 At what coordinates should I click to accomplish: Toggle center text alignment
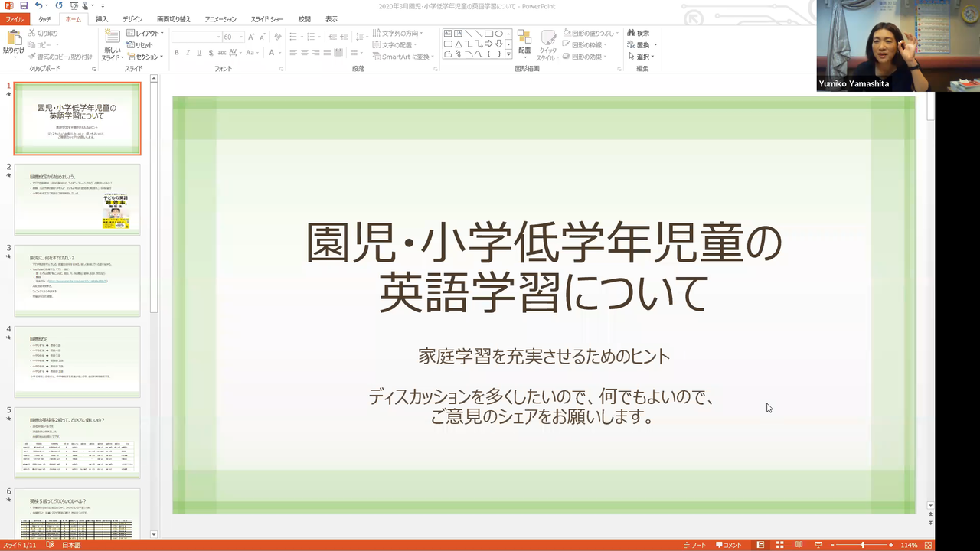[x=305, y=53]
